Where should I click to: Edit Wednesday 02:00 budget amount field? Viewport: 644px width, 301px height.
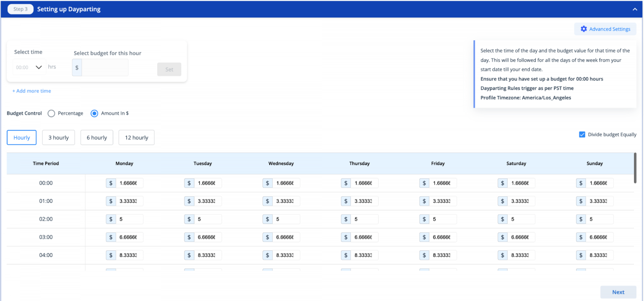286,219
